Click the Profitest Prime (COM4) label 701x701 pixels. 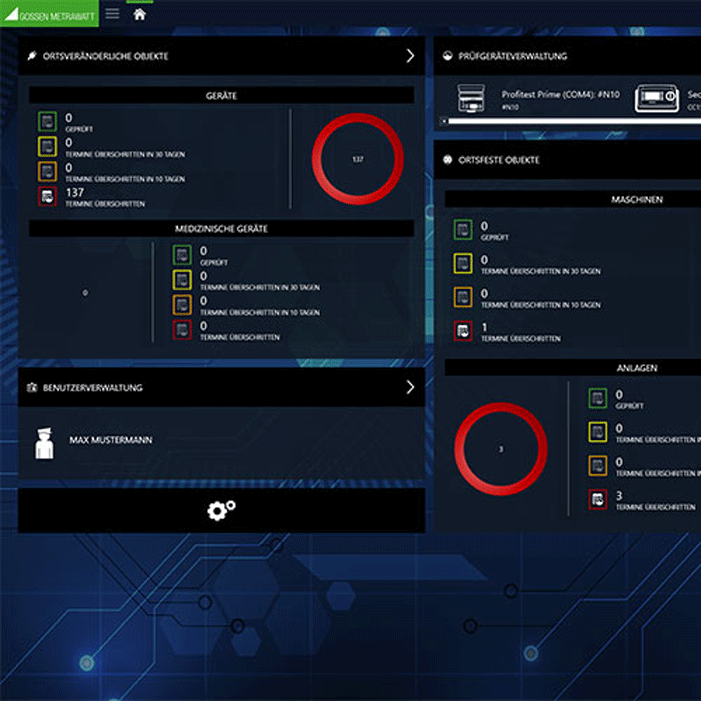(560, 94)
